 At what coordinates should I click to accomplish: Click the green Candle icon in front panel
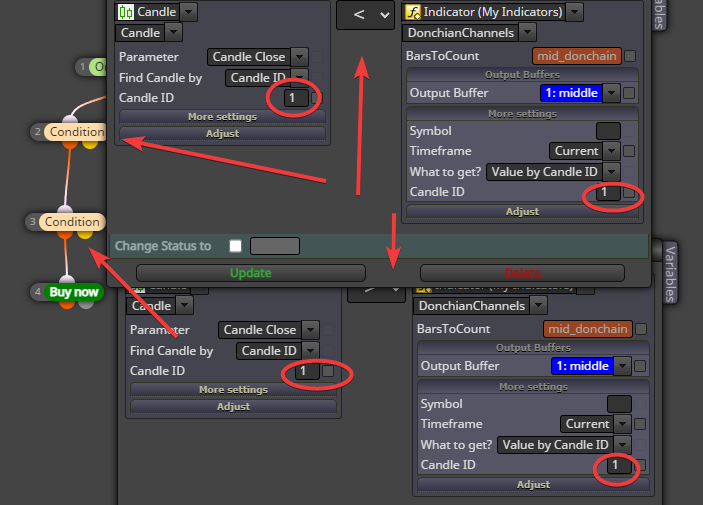tap(126, 12)
